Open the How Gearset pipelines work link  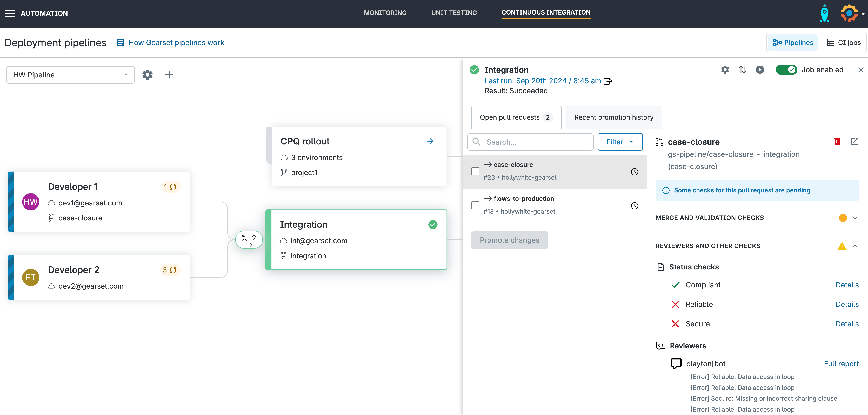coord(177,42)
